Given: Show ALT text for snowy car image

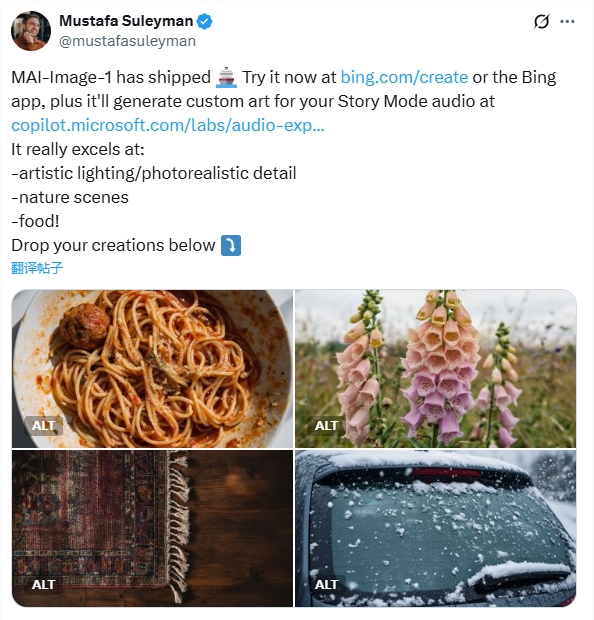Looking at the screenshot, I should (x=326, y=584).
